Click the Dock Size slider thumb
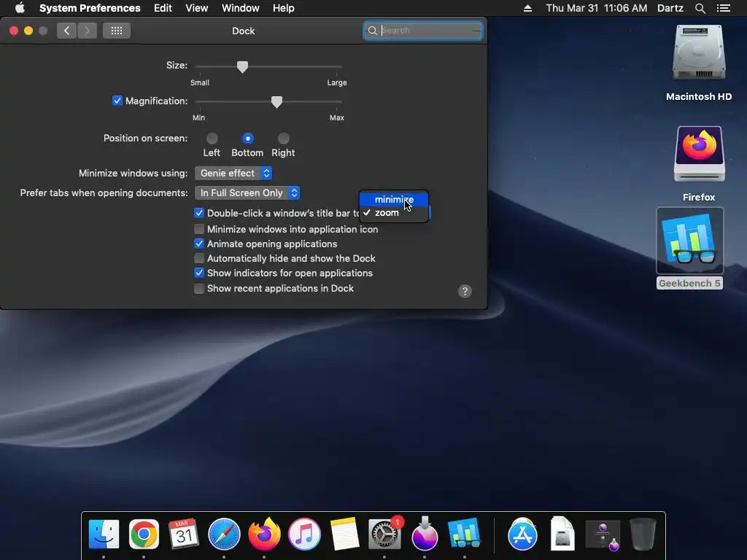The width and height of the screenshot is (747, 560). click(242, 66)
